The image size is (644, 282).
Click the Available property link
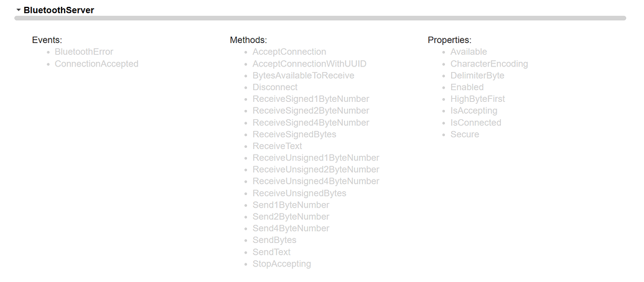point(469,52)
